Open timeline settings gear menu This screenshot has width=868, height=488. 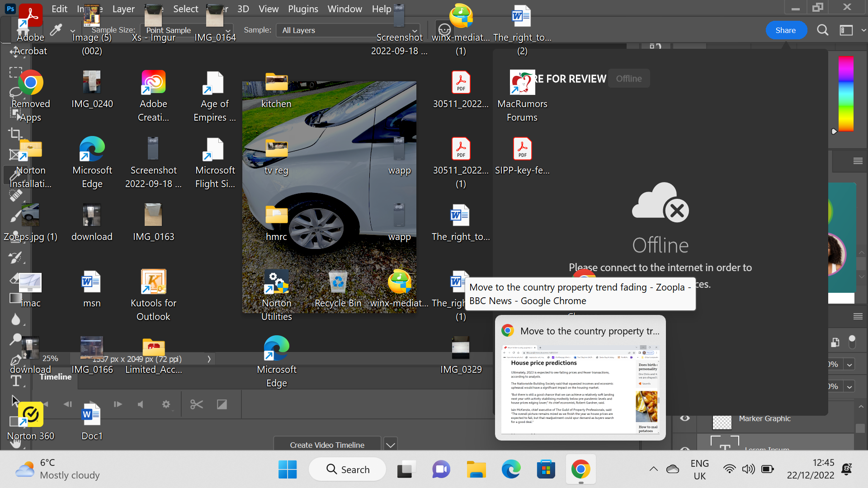tap(166, 404)
